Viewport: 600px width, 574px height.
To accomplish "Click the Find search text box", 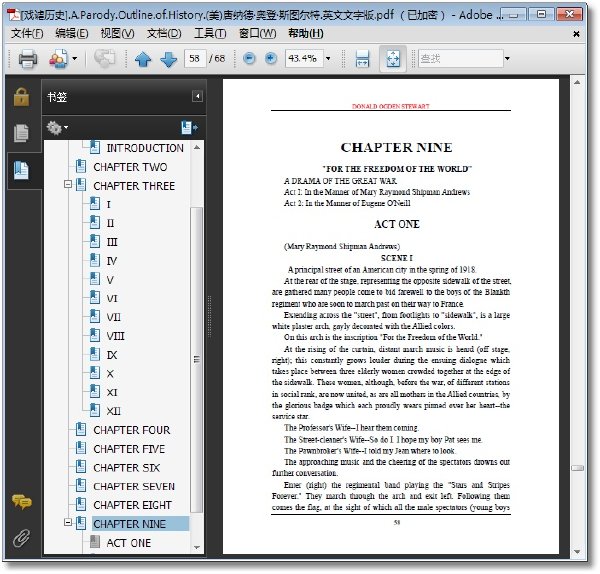I will pyautogui.click(x=460, y=59).
